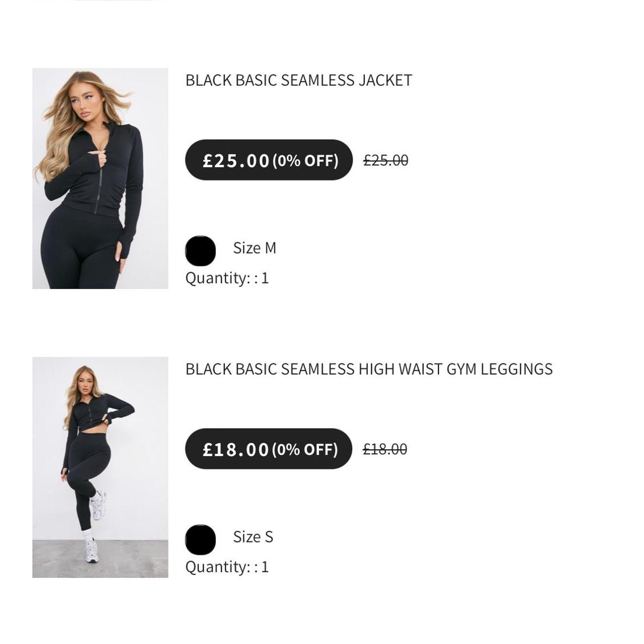This screenshot has width=644, height=644.
Task: Click the (0% OFF) label on the leggings badge
Action: click(305, 449)
